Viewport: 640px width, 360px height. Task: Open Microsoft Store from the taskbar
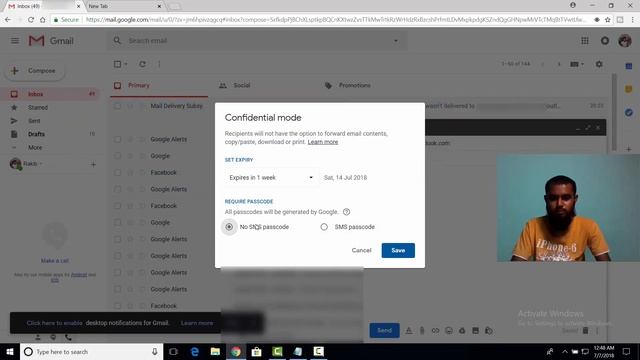coord(256,351)
